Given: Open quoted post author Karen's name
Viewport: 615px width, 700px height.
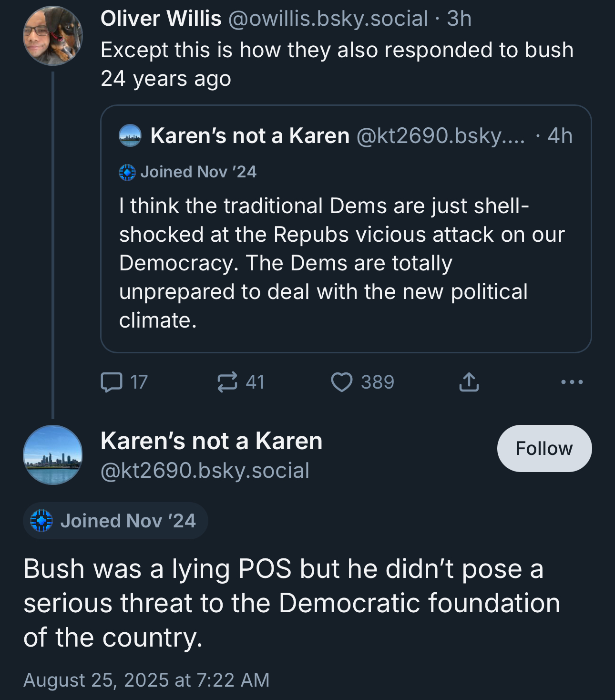Looking at the screenshot, I should [250, 136].
